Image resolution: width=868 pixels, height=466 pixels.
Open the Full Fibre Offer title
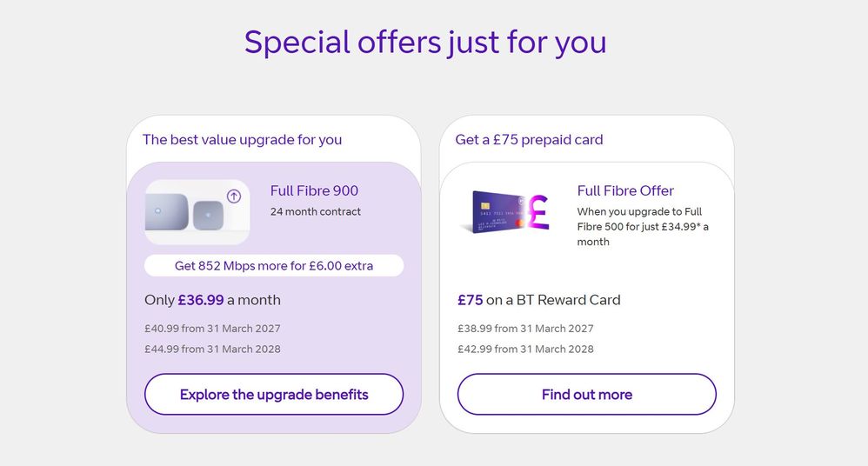[625, 191]
